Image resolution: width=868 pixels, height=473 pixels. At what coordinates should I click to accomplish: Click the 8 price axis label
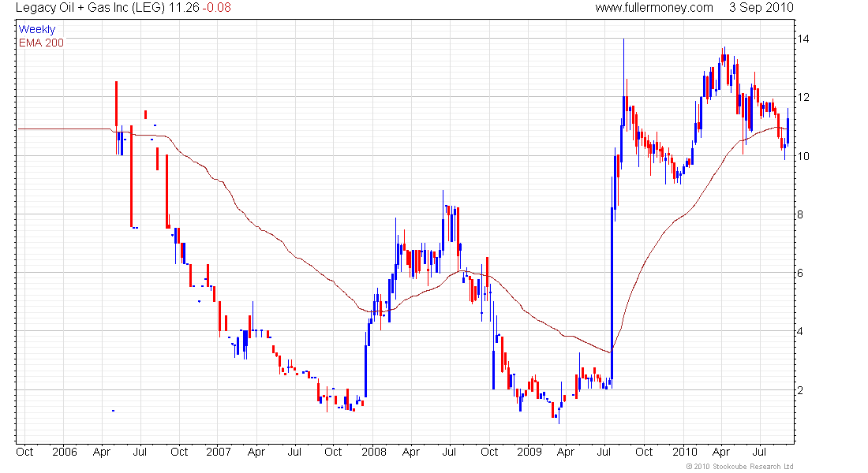click(x=800, y=214)
